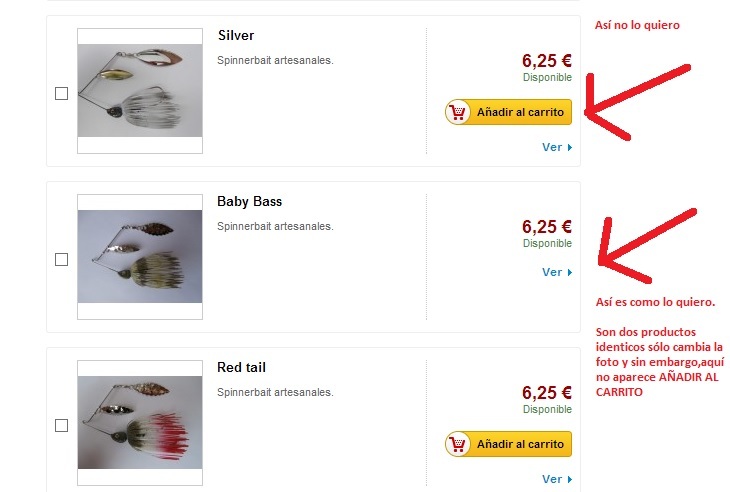Add the Silver spinnerbait to the cart
This screenshot has height=492, width=730.
(x=508, y=112)
